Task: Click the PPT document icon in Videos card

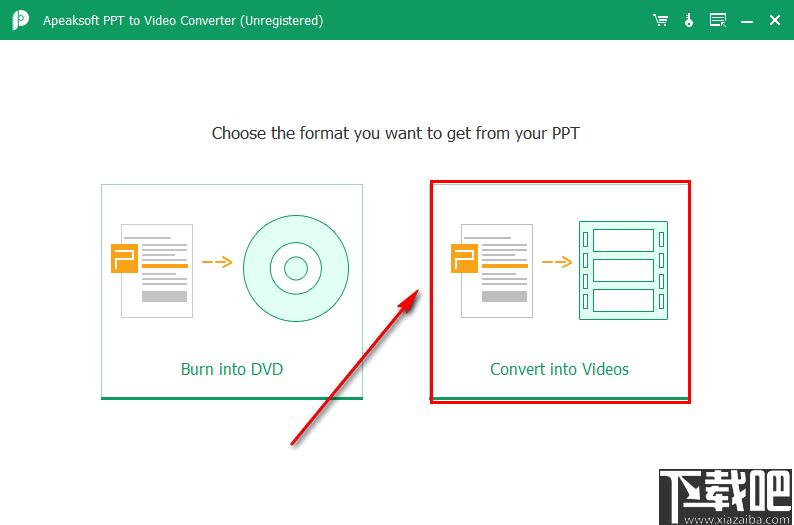Action: pos(492,271)
